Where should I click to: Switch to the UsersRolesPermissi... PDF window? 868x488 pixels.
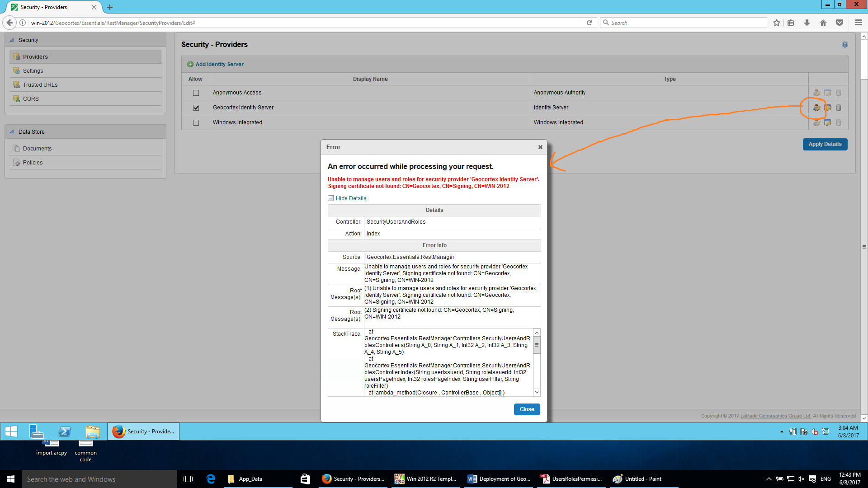tap(571, 479)
